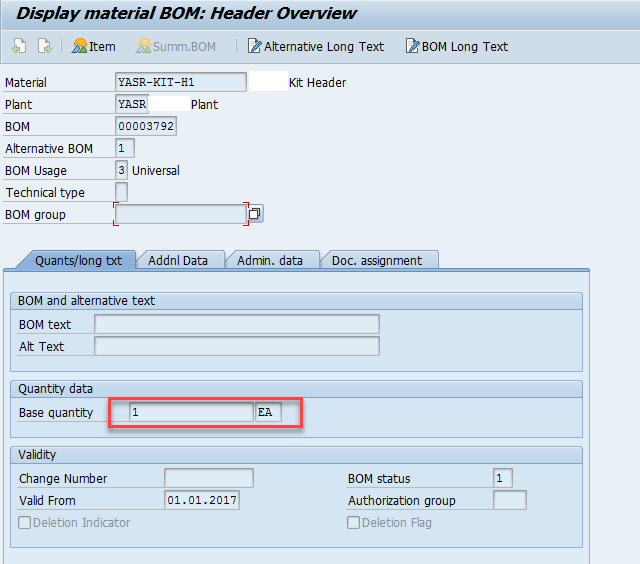This screenshot has width=640, height=564.
Task: Click the Change Number field
Action: [x=209, y=478]
